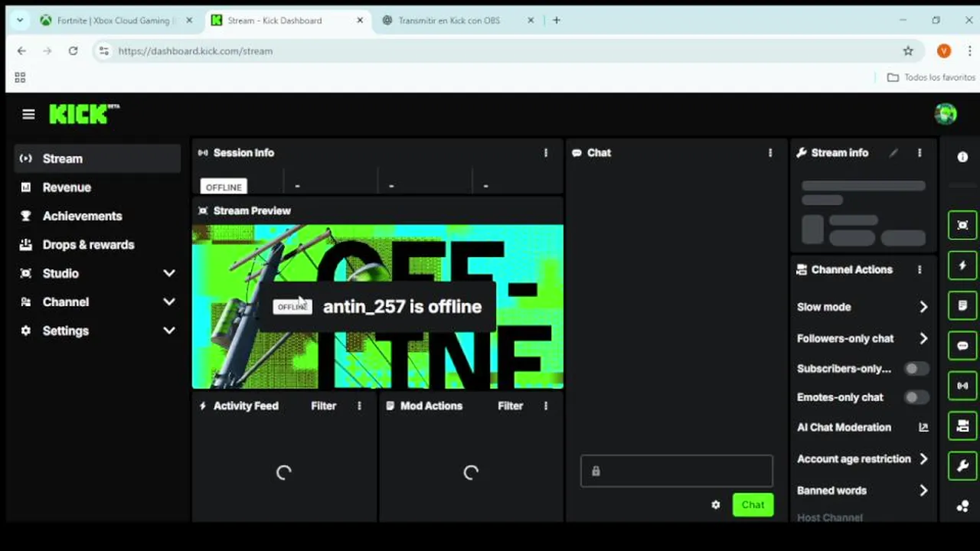Viewport: 980px width, 551px height.
Task: Click the address bar URL
Action: (195, 51)
